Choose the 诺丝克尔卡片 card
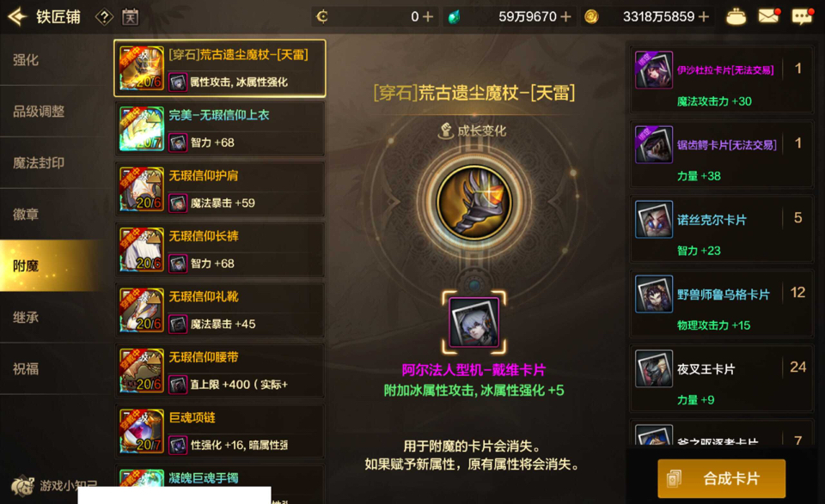This screenshot has height=504, width=825. point(722,228)
